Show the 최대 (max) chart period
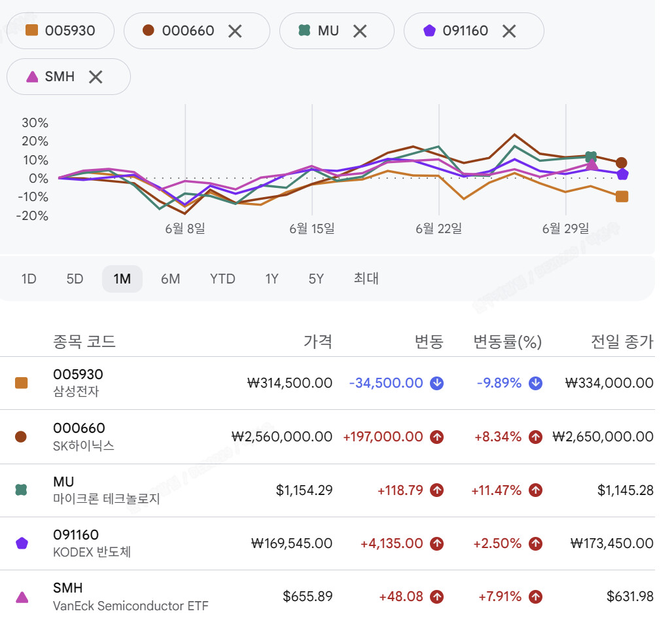Screen dimensions: 672x624 [366, 279]
